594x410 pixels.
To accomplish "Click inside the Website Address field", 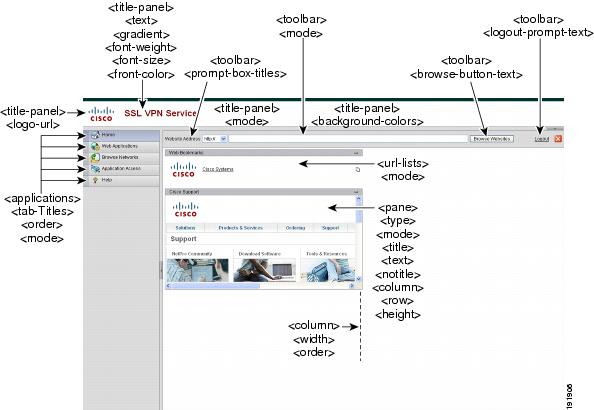I will 348,139.
